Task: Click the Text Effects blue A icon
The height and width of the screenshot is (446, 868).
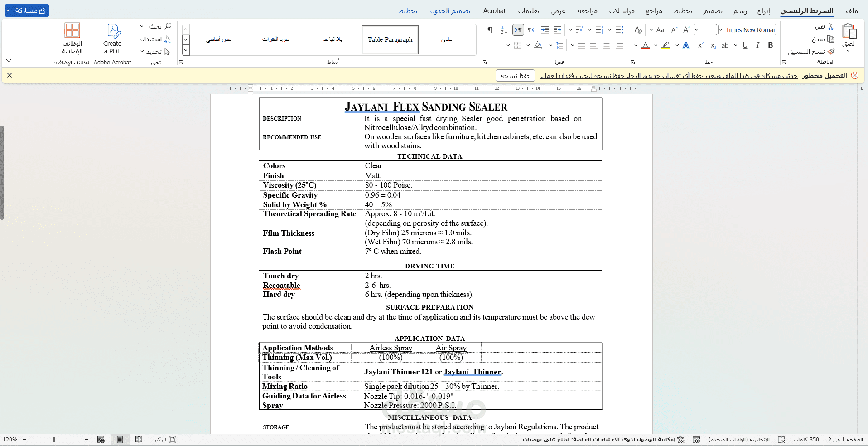Action: tap(686, 45)
